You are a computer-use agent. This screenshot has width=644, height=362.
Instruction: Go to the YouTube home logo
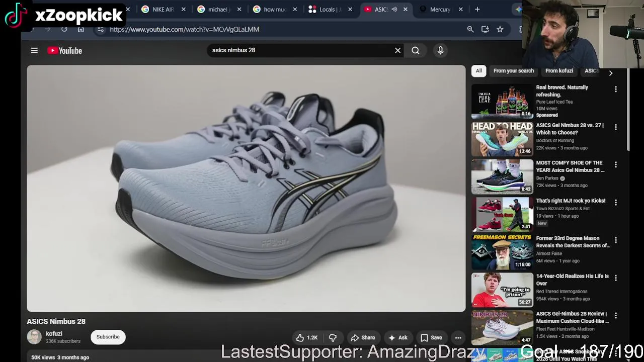[x=65, y=50]
